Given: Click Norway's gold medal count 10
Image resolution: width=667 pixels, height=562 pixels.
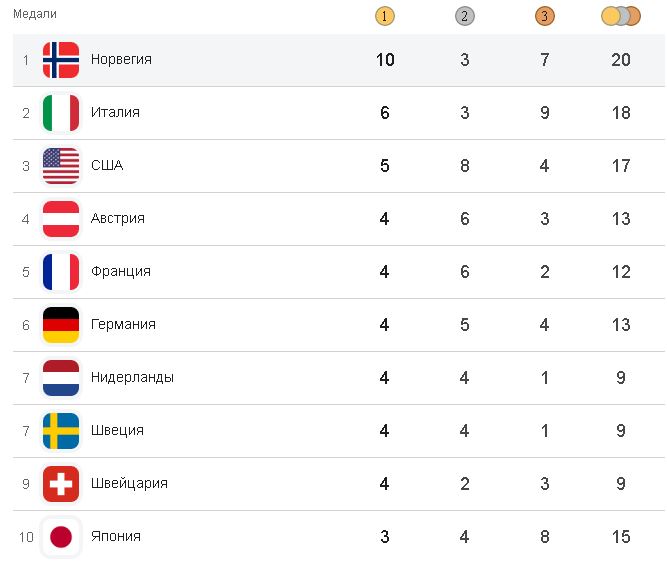Looking at the screenshot, I should 385,60.
